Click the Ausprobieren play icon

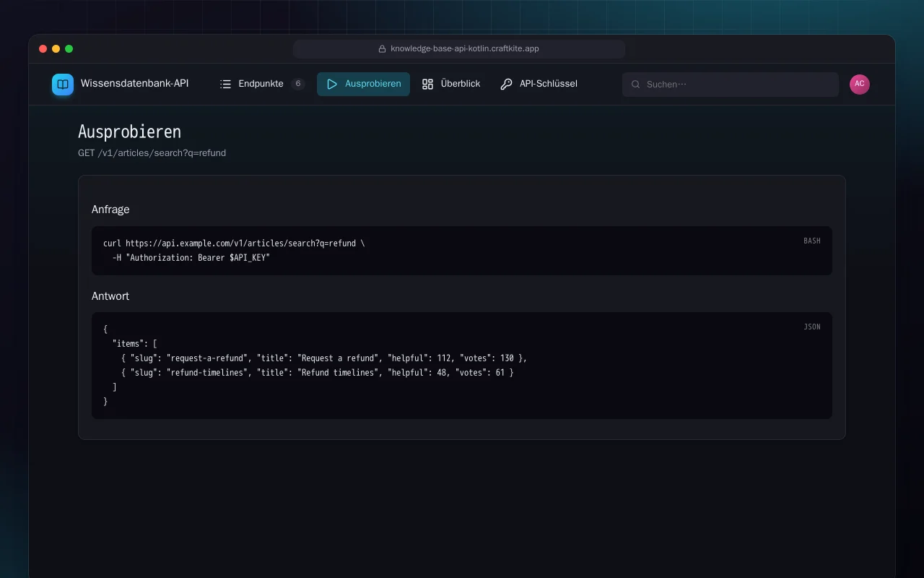pos(332,84)
